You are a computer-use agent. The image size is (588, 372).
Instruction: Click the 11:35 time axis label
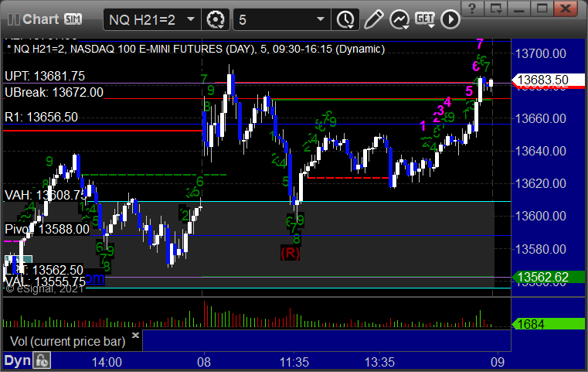(x=294, y=362)
